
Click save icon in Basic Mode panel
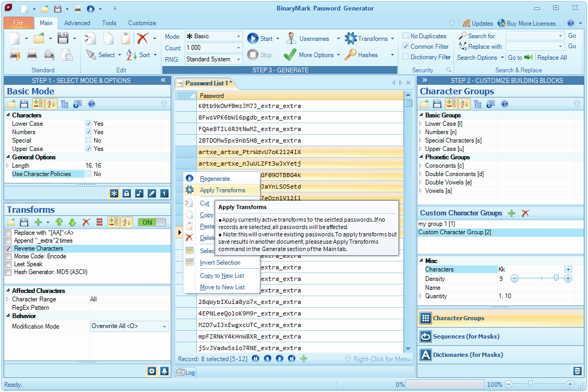click(24, 104)
